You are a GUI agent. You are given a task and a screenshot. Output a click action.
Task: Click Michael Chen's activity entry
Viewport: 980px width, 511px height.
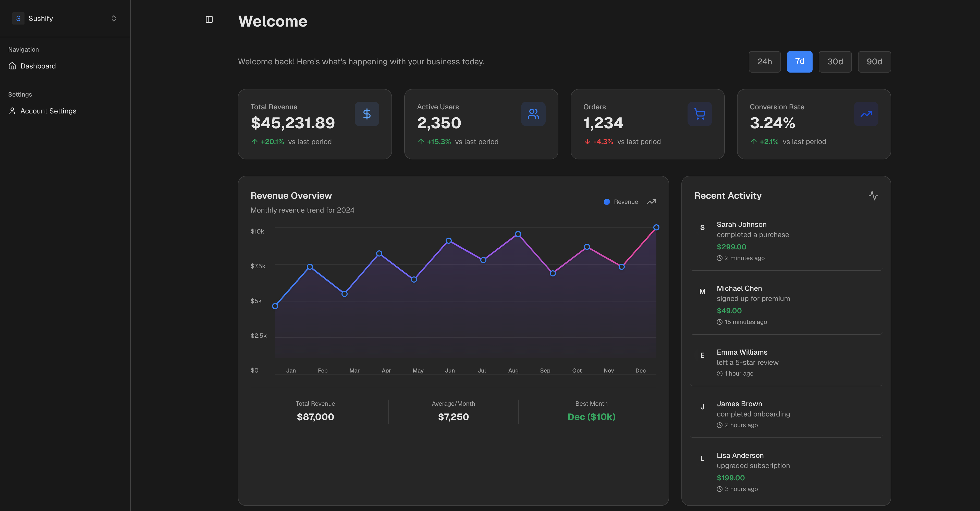786,305
